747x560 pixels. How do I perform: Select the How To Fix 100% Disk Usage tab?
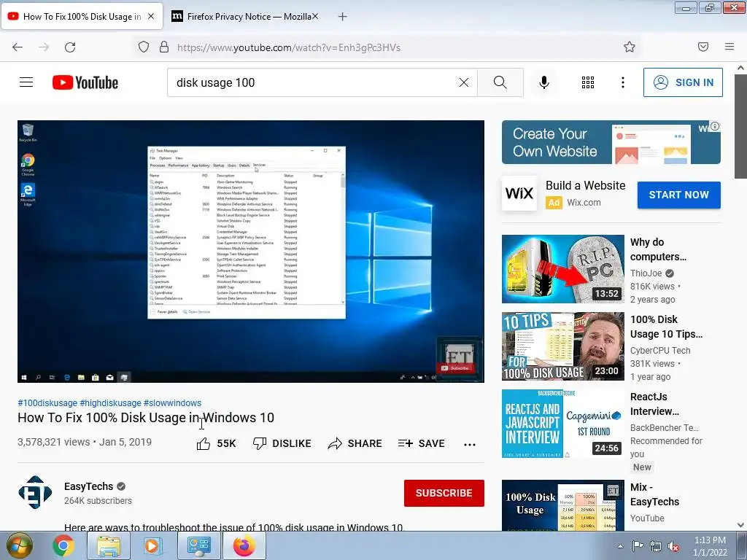coord(82,16)
